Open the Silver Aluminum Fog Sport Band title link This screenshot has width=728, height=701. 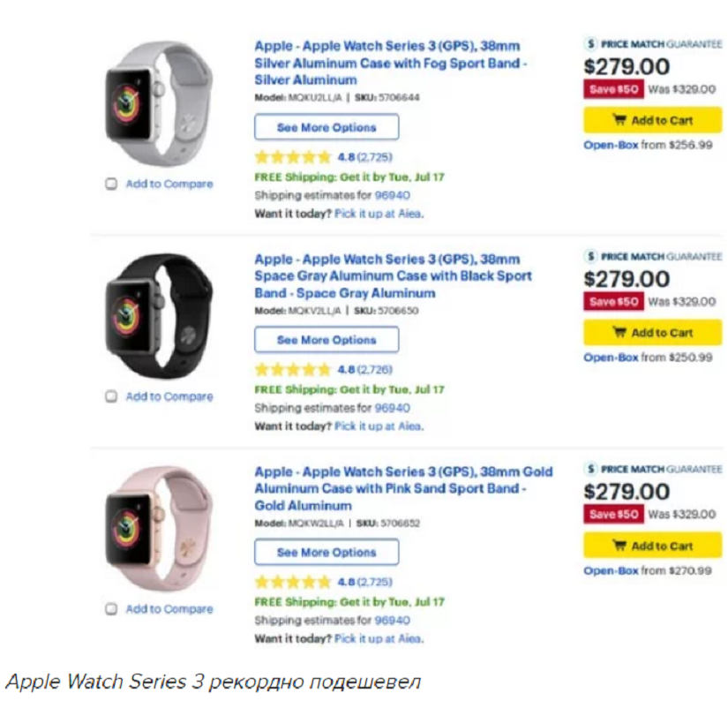(390, 64)
